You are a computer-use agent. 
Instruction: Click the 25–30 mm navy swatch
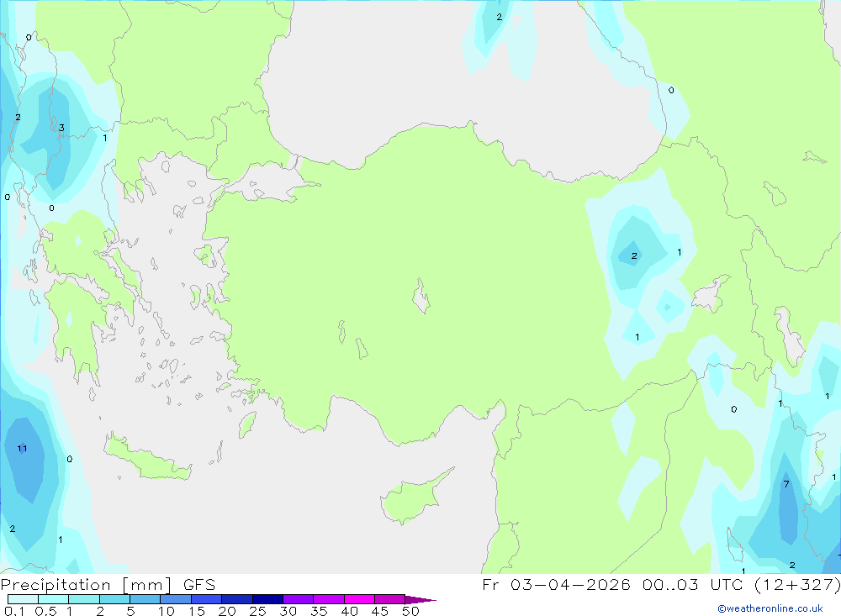(x=267, y=599)
